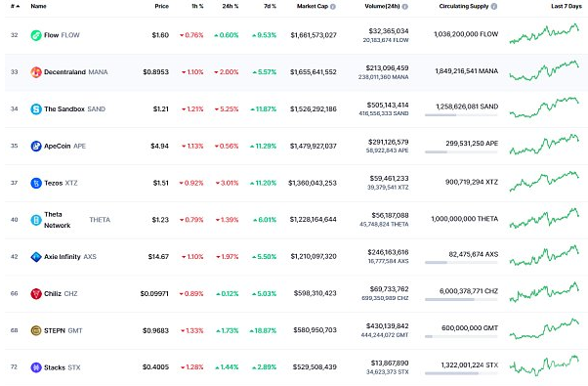
Task: Sort by rank number column header
Action: coord(15,7)
